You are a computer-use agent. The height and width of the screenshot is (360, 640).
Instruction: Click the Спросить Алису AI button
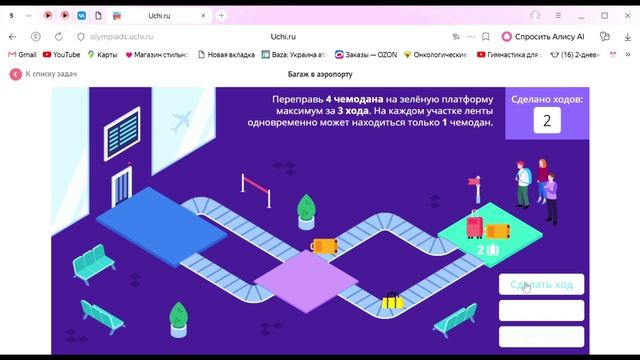click(x=543, y=37)
